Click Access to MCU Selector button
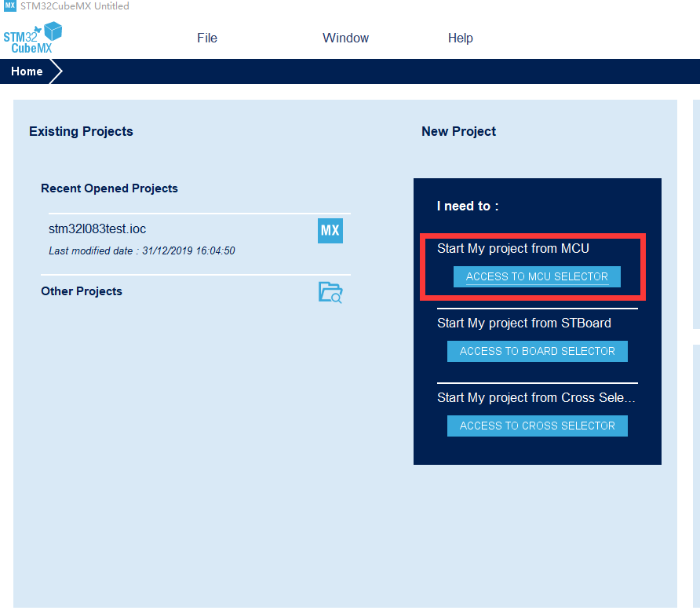 537,276
